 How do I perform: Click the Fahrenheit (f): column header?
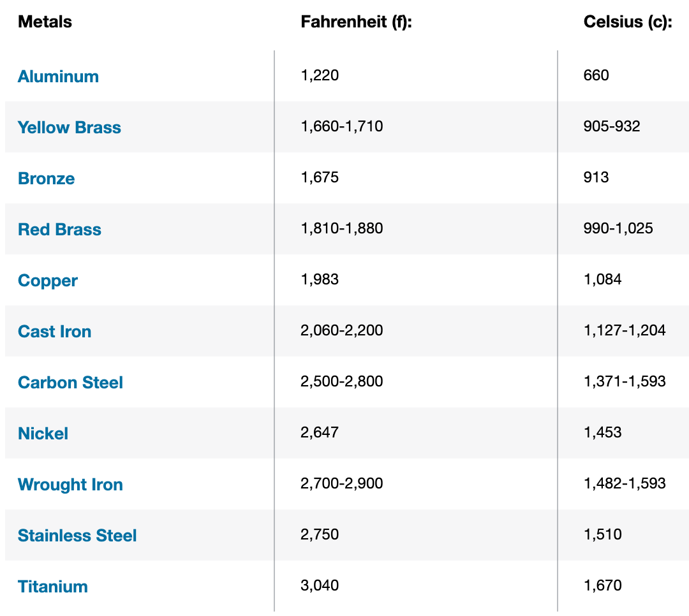pos(357,22)
